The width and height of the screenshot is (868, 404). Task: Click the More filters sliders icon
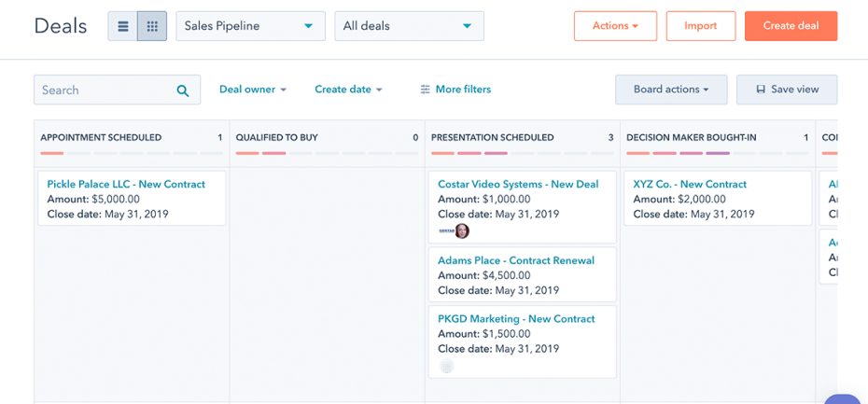(426, 90)
